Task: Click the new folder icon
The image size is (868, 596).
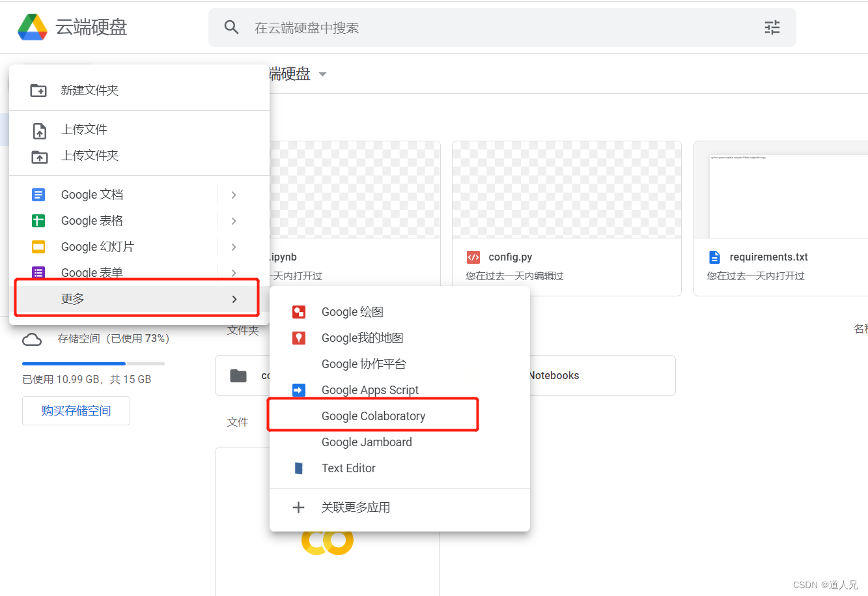Action: 38,91
